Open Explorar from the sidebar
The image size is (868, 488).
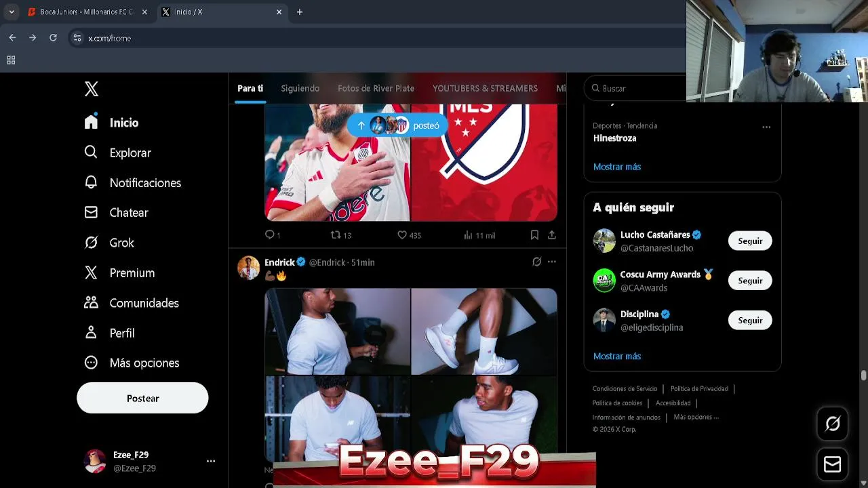click(117, 152)
